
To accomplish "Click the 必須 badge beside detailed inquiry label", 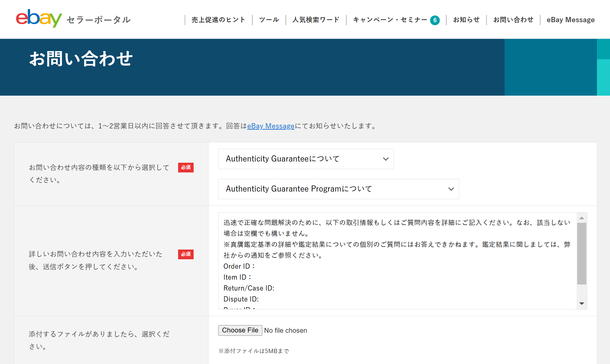I will (186, 254).
